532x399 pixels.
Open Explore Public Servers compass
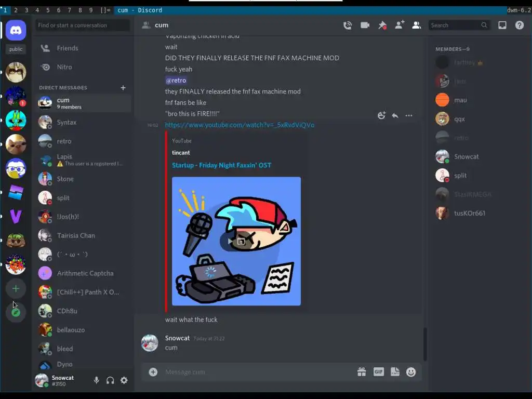(16, 312)
